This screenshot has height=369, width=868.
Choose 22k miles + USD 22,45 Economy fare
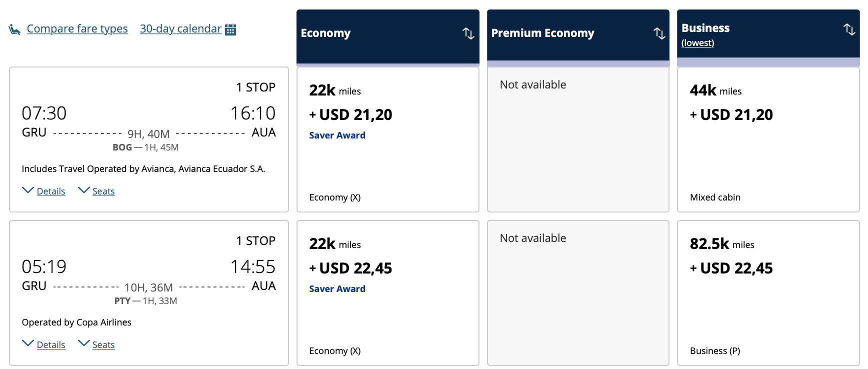(388, 293)
